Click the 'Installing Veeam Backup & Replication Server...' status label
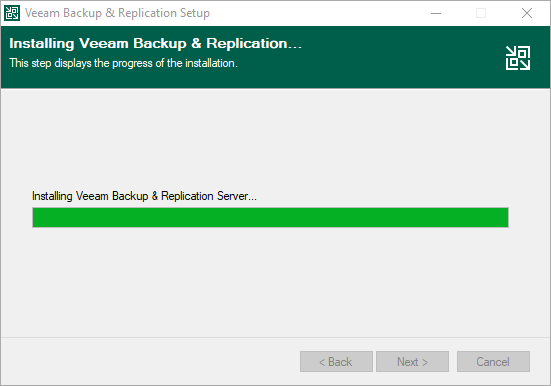This screenshot has height=386, width=551. (x=144, y=196)
